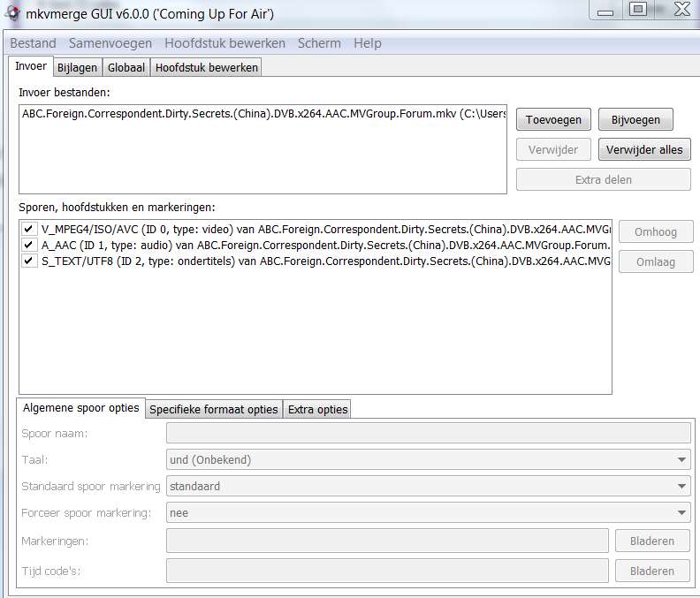Switch to the Invoer tab
This screenshot has height=598, width=700.
[x=31, y=66]
